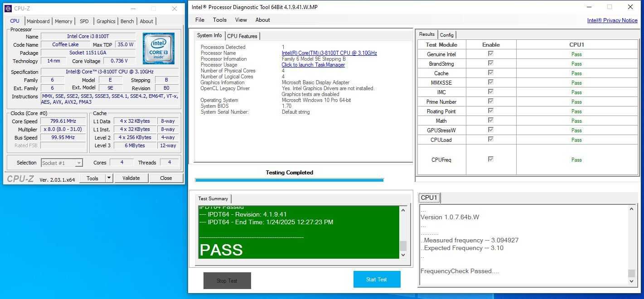Toggle the GPUStressW test checkbox
Screen dimensions: 644x299
click(x=490, y=130)
